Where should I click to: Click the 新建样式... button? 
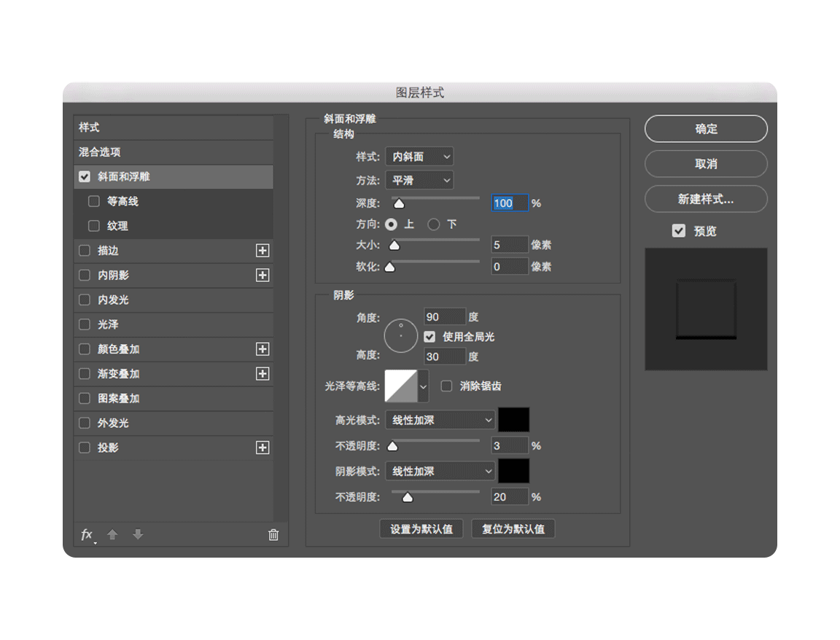click(706, 199)
